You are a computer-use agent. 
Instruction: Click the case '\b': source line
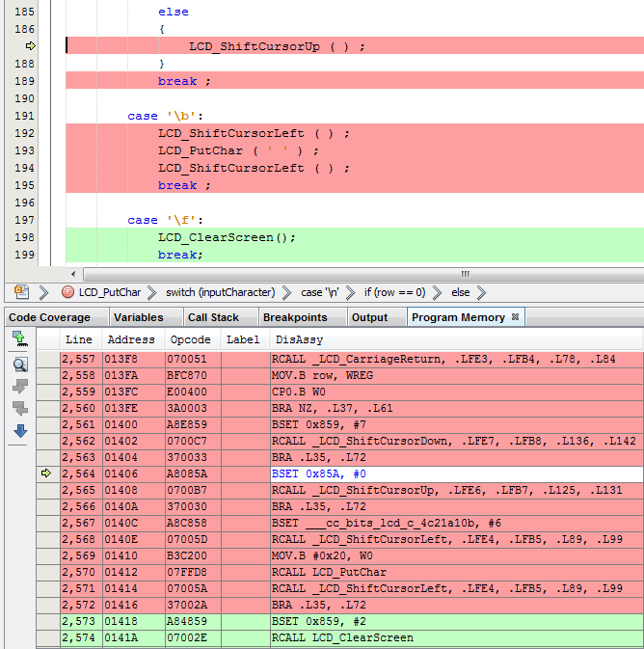click(x=165, y=116)
